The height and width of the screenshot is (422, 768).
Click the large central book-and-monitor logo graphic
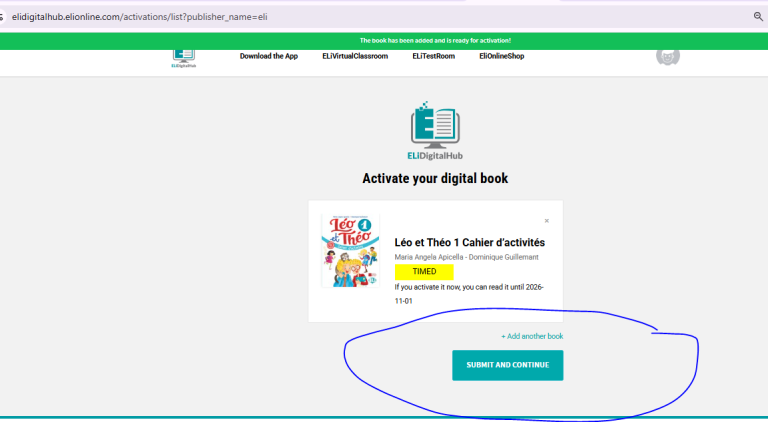pyautogui.click(x=435, y=124)
